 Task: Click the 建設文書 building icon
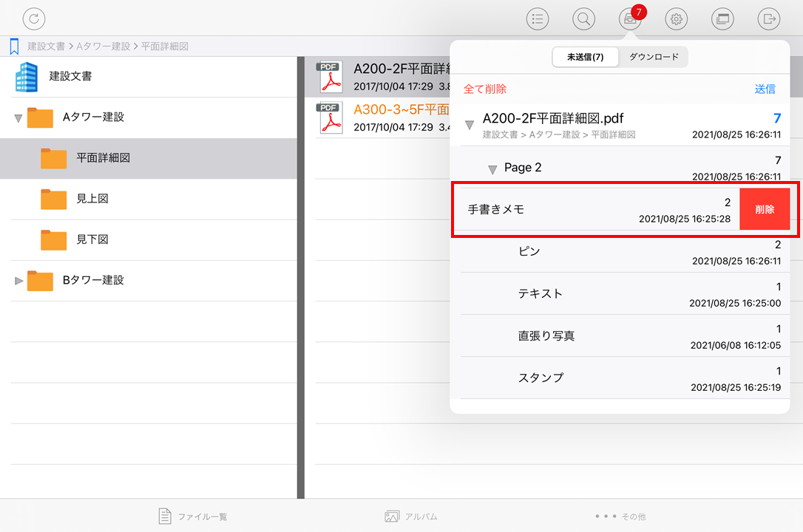(26, 77)
